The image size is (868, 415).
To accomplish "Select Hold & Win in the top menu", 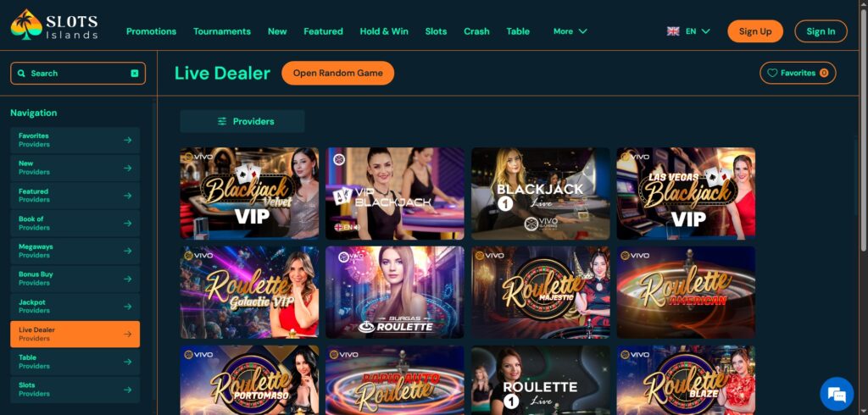I will click(384, 31).
